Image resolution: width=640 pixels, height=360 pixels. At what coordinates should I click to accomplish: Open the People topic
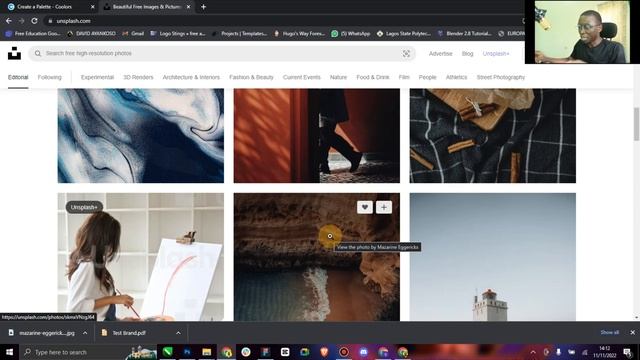click(427, 77)
